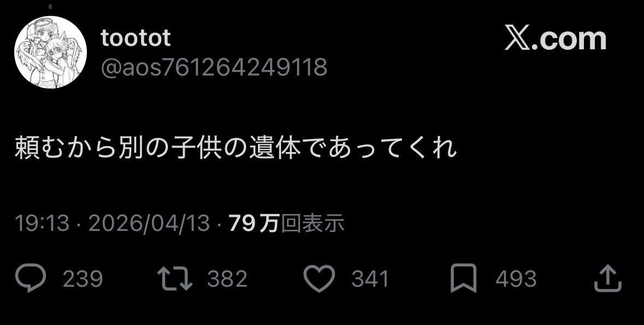Click the @aos761264249118 handle
Image resolution: width=644 pixels, height=325 pixels.
coord(214,67)
